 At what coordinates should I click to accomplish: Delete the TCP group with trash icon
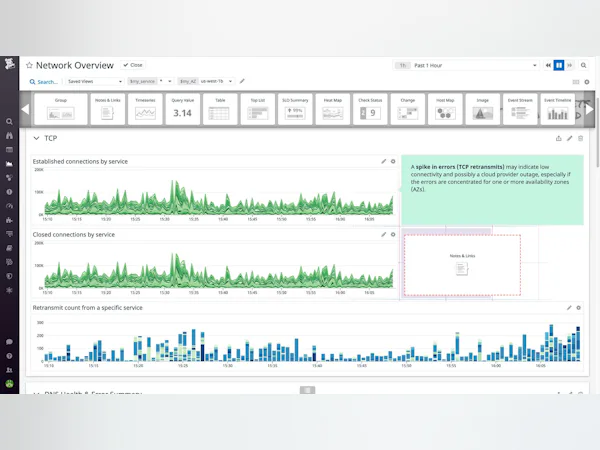click(x=580, y=139)
